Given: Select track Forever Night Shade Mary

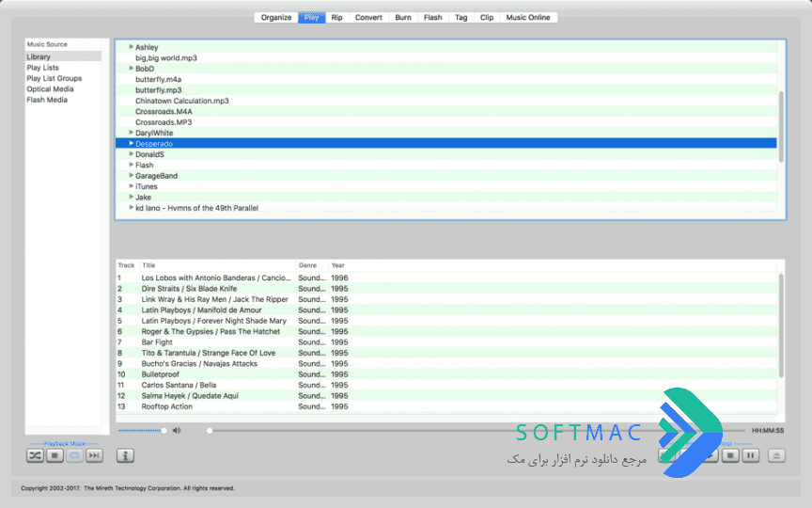Looking at the screenshot, I should pyautogui.click(x=445, y=321).
